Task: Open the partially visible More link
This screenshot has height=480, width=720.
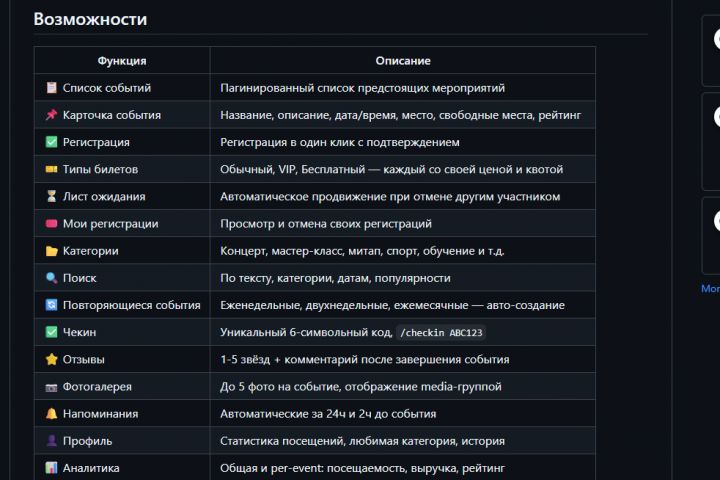Action: [710, 288]
